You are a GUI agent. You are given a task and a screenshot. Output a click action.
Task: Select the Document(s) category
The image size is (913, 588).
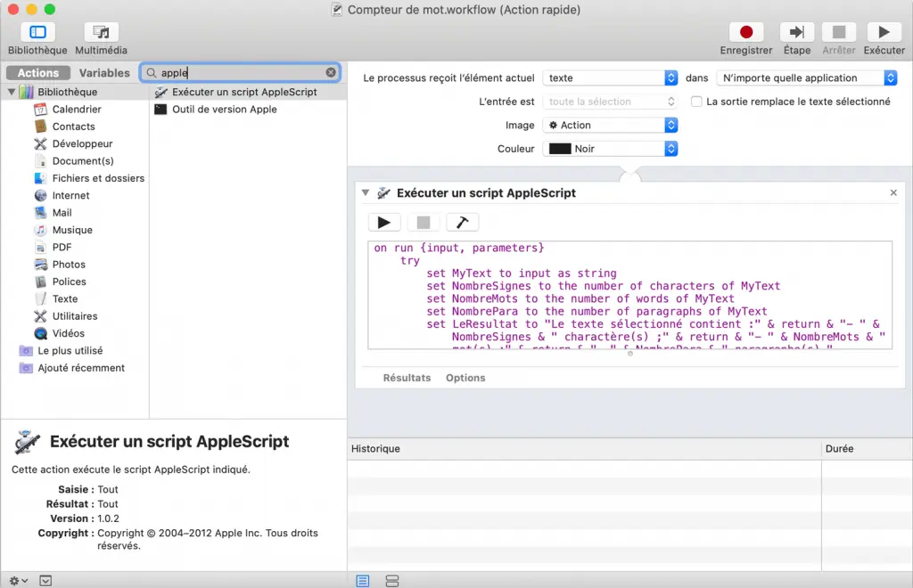coord(83,161)
